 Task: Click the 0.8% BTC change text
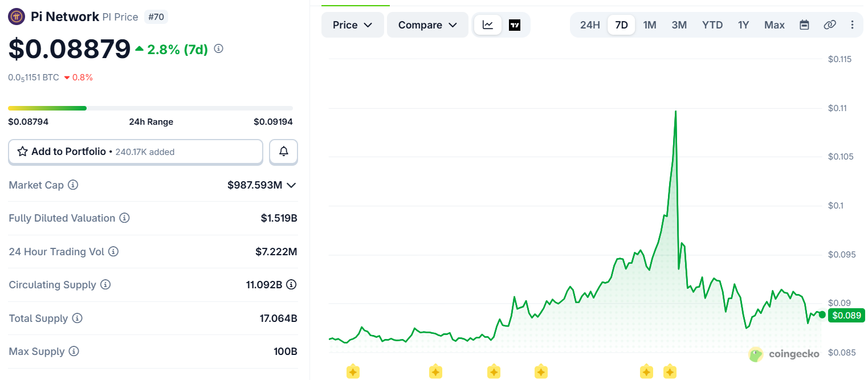click(x=82, y=77)
